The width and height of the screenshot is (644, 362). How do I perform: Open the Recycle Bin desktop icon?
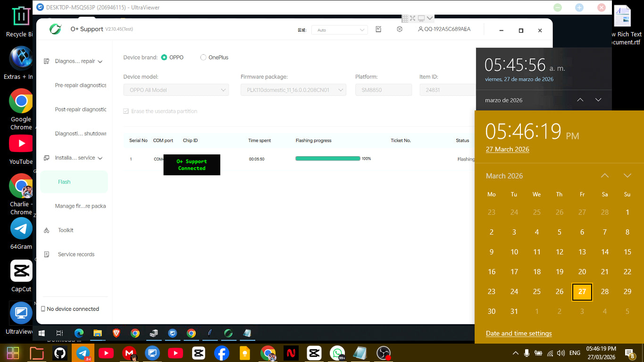pos(20,21)
